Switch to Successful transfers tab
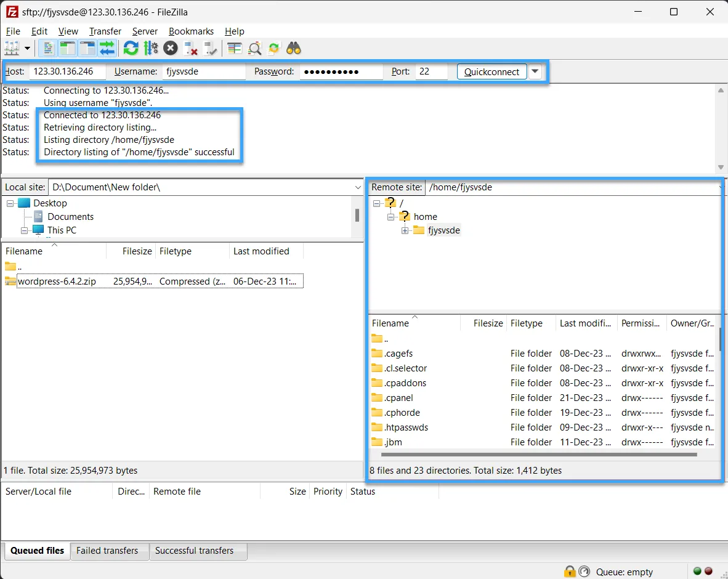Screen dimensions: 728x579 click(194, 551)
